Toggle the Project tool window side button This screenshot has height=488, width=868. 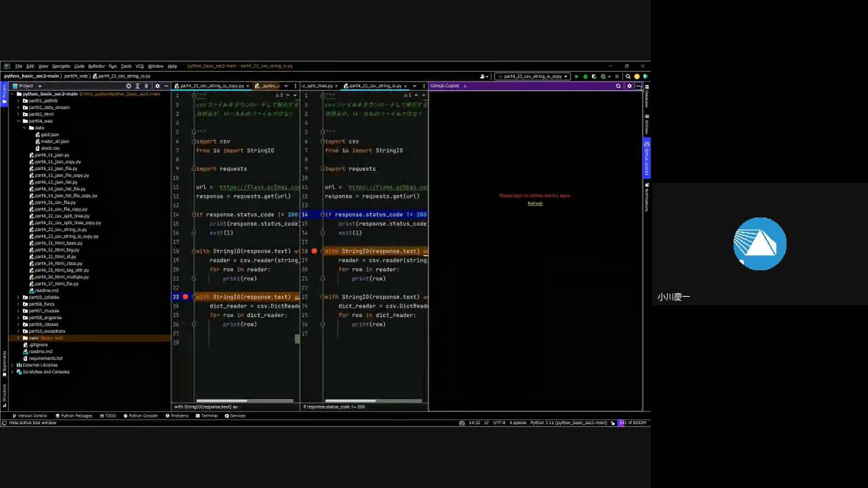pos(5,94)
